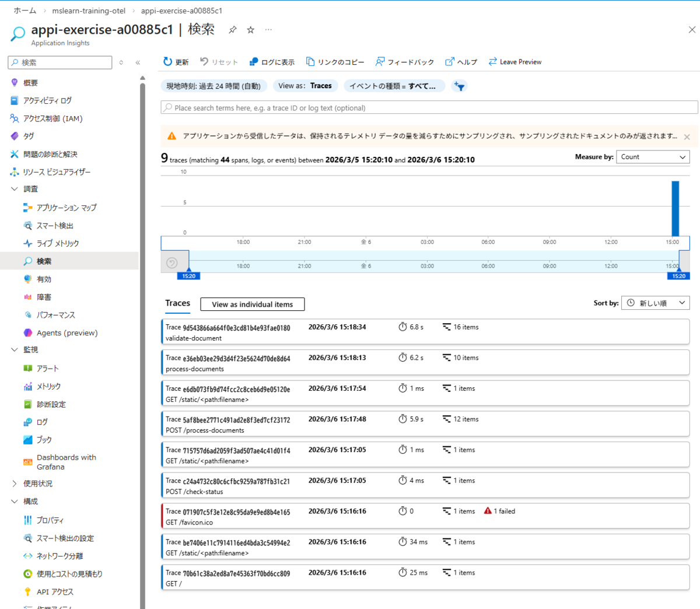Open Agents (preview) in sidebar
This screenshot has height=609, width=700.
tap(67, 333)
